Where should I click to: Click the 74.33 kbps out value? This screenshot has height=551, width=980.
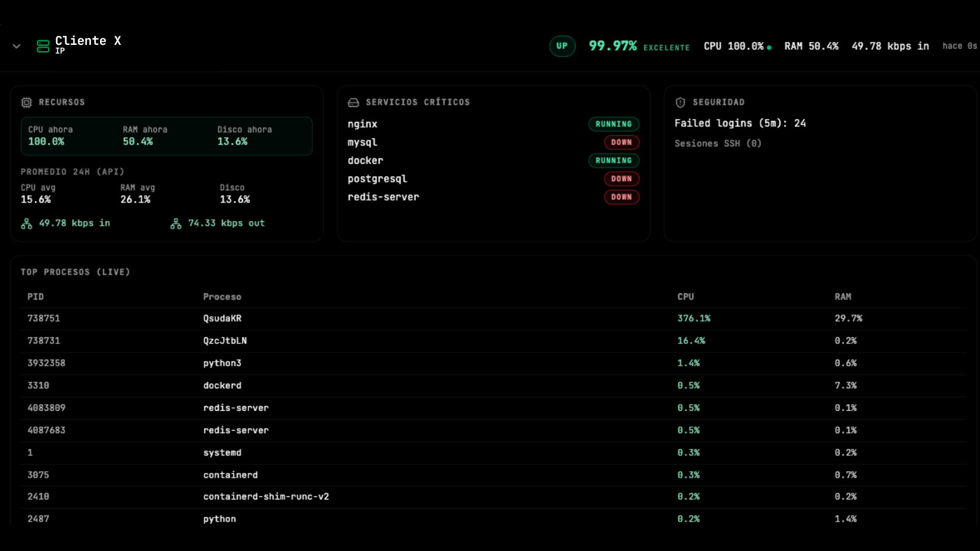[227, 223]
